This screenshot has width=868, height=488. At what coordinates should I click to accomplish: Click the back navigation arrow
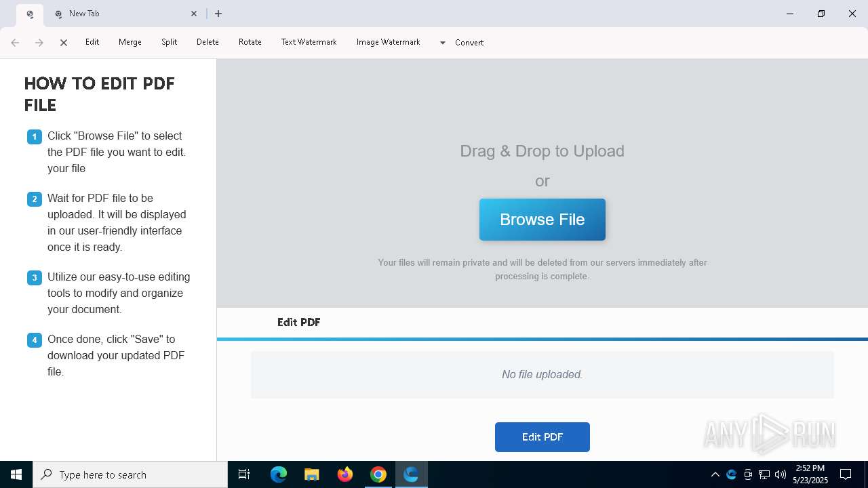(15, 43)
